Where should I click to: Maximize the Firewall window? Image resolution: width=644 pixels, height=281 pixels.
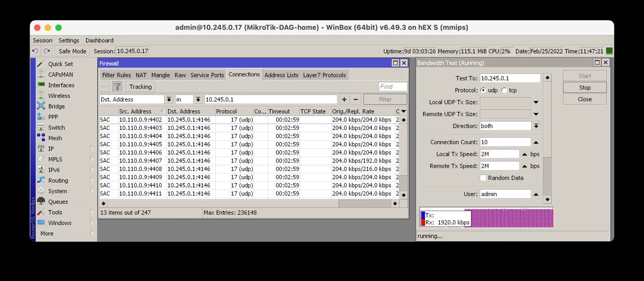[x=395, y=63]
